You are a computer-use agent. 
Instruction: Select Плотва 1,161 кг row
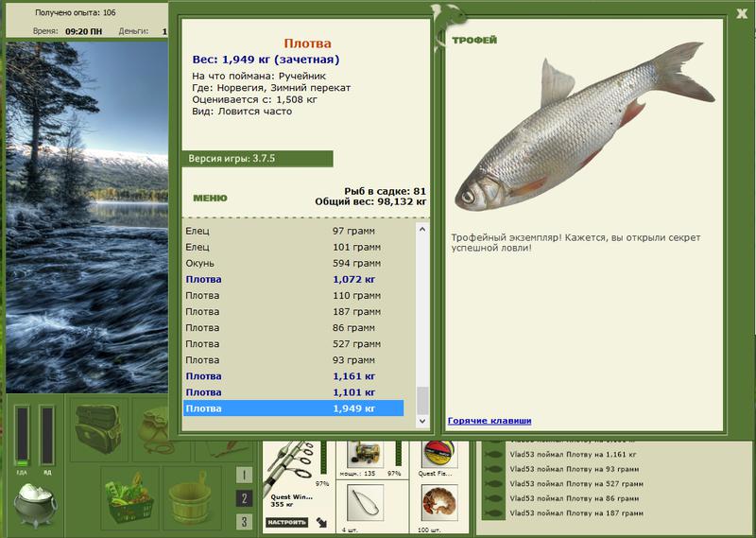coord(294,376)
